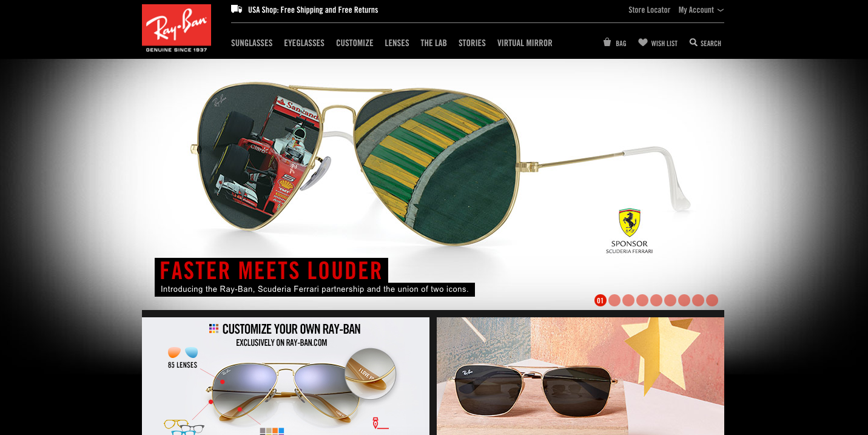868x435 pixels.
Task: Click the colorful customize grid icon
Action: point(214,328)
